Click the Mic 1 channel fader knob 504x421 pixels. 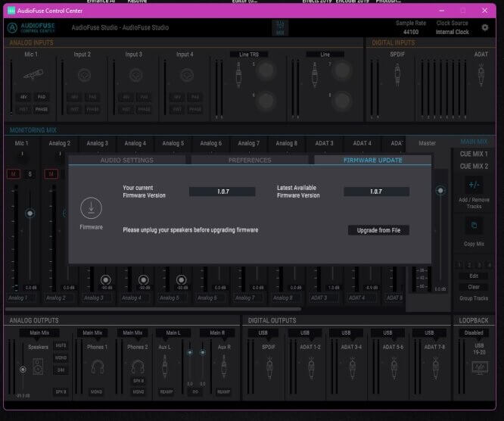(x=30, y=214)
